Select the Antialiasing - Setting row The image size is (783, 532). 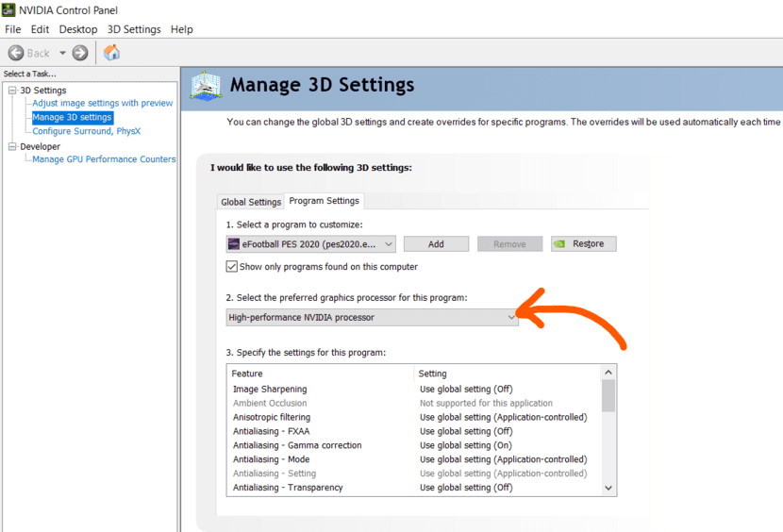tap(414, 474)
